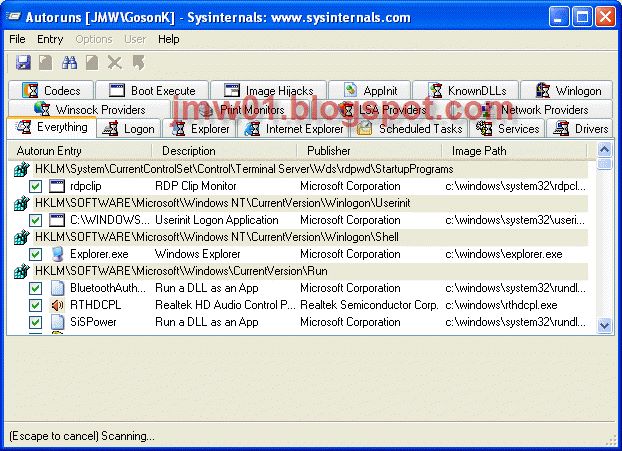Click the Save toolbar icon
This screenshot has width=622, height=451.
23,63
